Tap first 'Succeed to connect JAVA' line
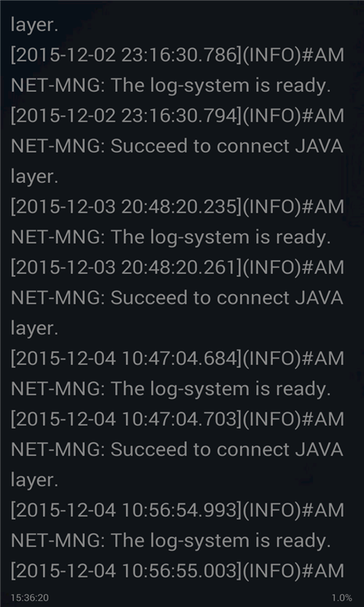Image resolution: width=364 pixels, height=607 pixels. coord(227,146)
